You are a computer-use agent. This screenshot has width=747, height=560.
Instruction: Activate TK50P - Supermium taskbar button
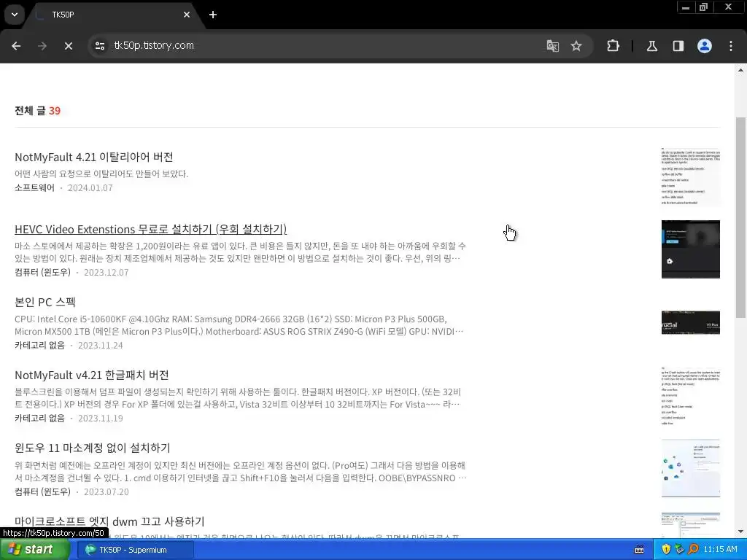click(134, 550)
